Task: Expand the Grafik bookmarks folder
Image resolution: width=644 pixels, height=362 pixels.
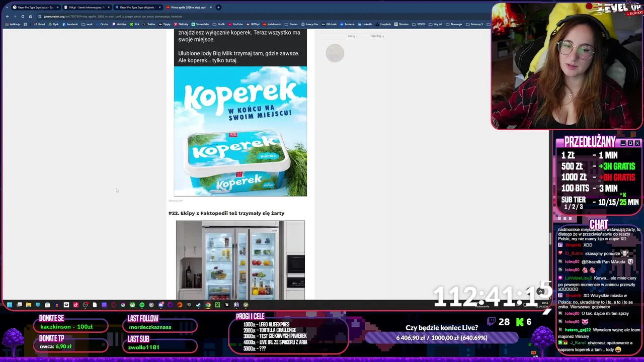Action: pos(218,24)
